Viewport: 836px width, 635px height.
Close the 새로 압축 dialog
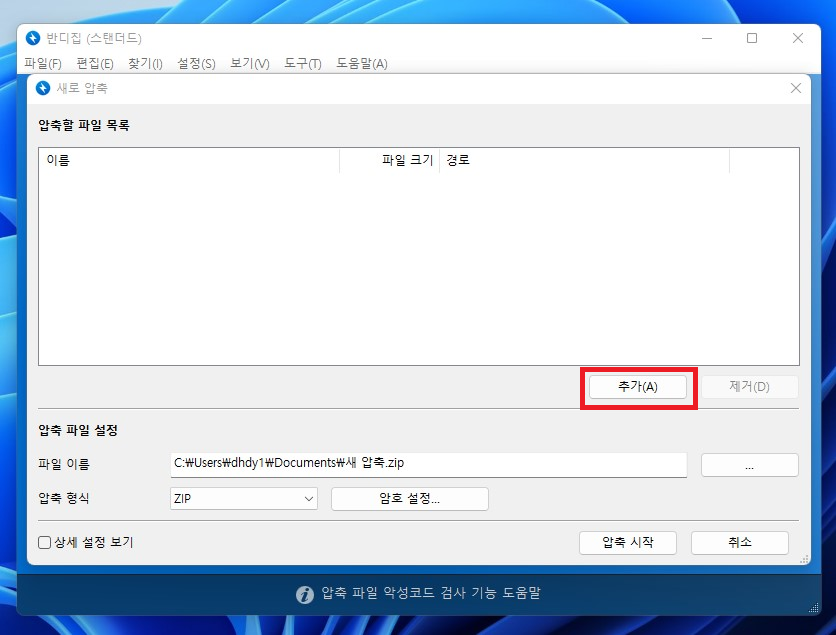click(795, 88)
